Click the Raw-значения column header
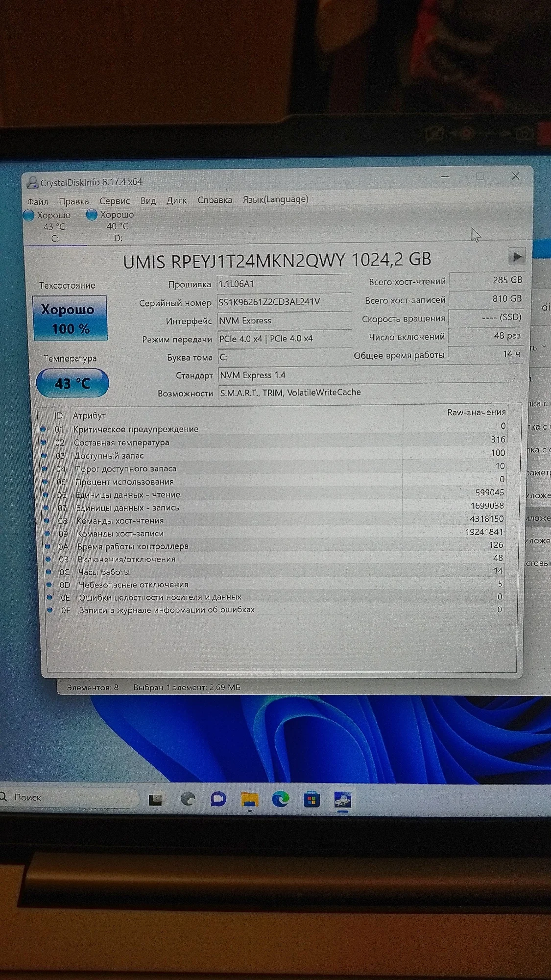This screenshot has width=551, height=980. click(476, 413)
